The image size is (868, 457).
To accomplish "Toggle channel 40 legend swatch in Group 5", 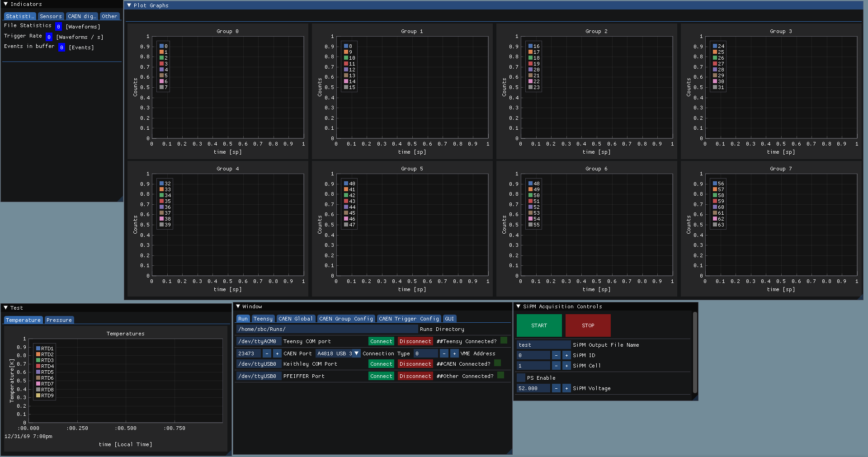I will [x=346, y=184].
